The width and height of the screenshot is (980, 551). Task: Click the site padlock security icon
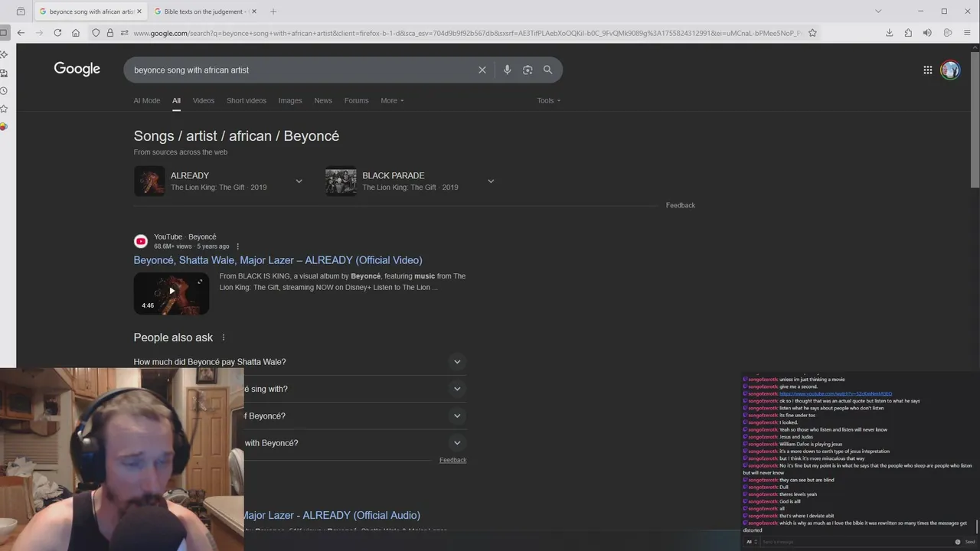coord(110,33)
